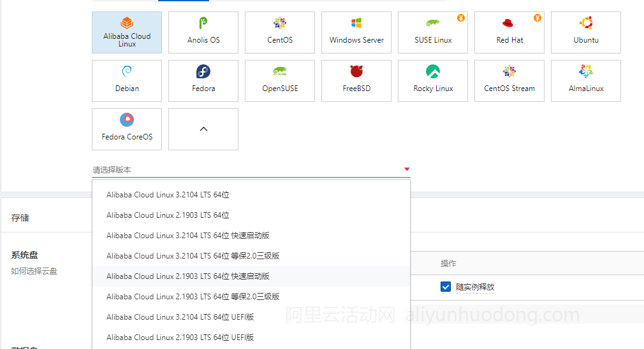
Task: Click the paid badge on SUSE Linux tile
Action: click(461, 18)
